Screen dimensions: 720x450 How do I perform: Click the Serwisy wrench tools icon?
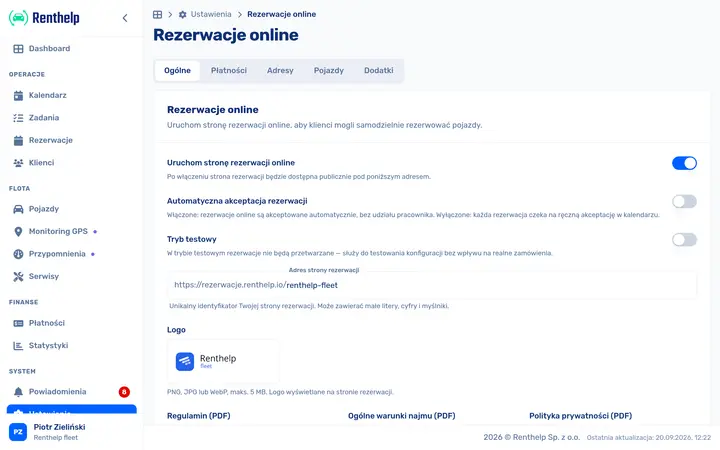click(x=18, y=276)
